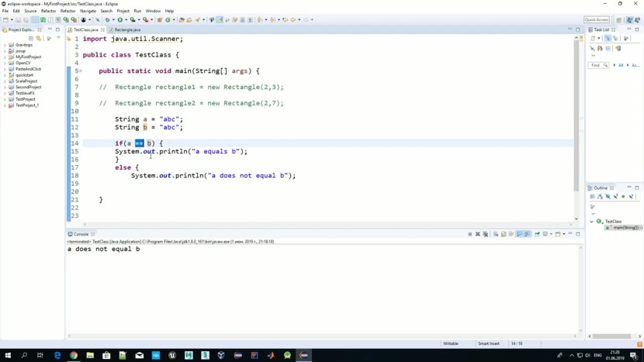Select the TestClass.java editor tab
Screen dimensions: 644x362
tap(86, 30)
